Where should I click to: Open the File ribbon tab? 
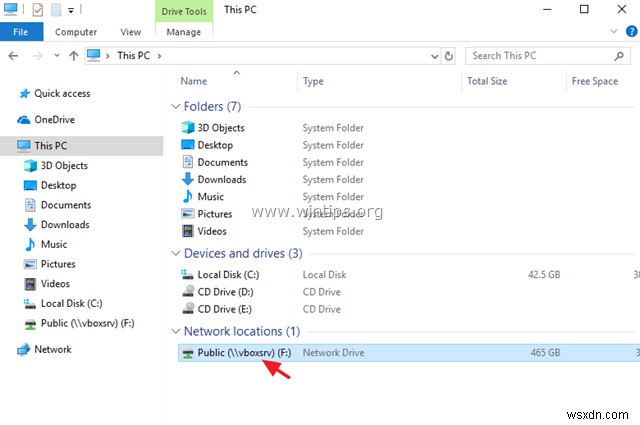pos(21,32)
